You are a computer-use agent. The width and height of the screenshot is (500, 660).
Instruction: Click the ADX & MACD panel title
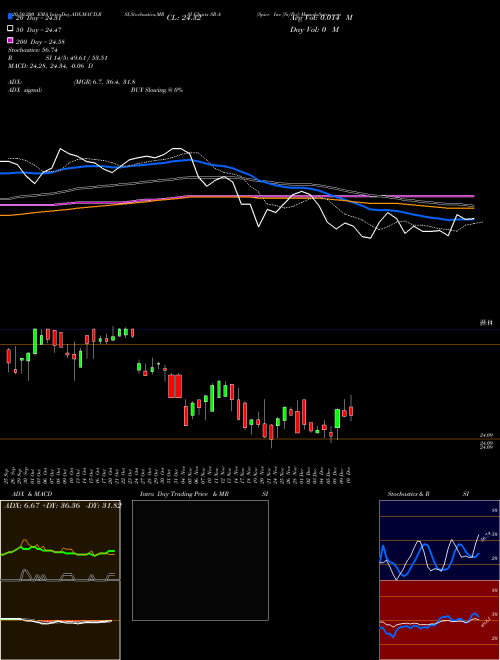(32, 494)
